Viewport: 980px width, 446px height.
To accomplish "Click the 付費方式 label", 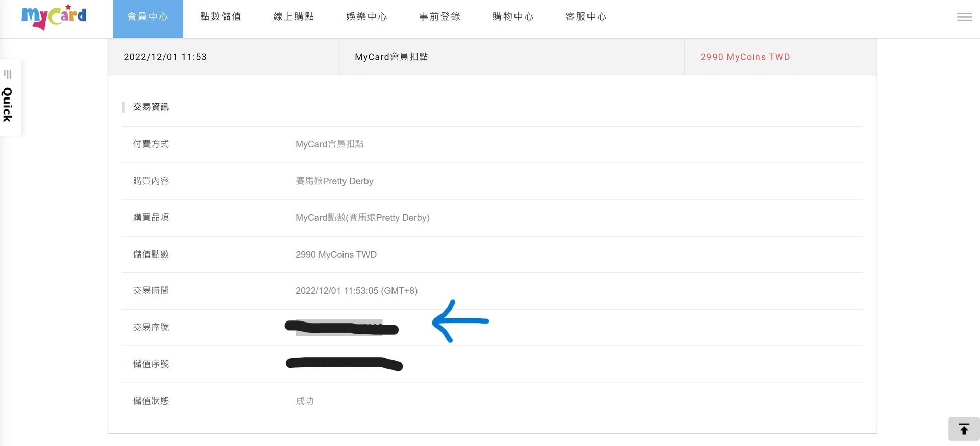I will 151,144.
